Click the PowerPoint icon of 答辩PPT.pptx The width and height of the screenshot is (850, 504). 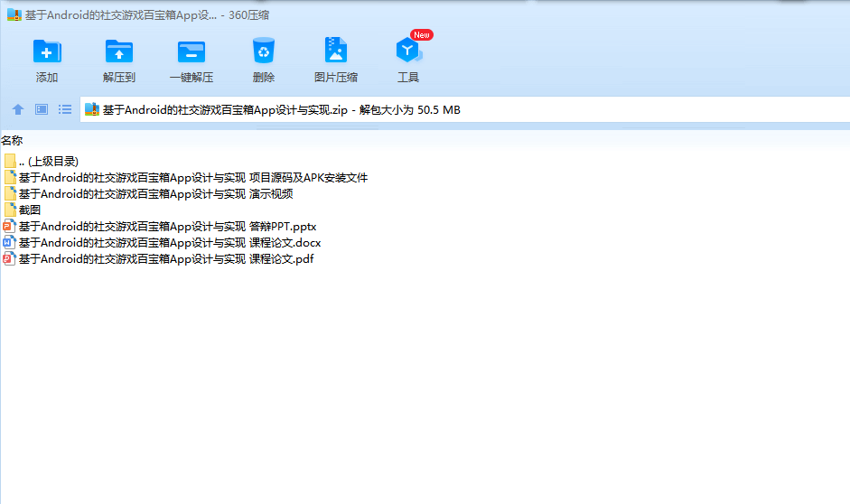click(x=9, y=226)
